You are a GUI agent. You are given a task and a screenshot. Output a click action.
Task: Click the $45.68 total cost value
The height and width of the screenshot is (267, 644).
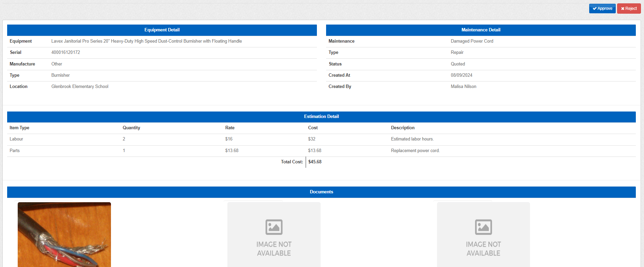pyautogui.click(x=315, y=162)
